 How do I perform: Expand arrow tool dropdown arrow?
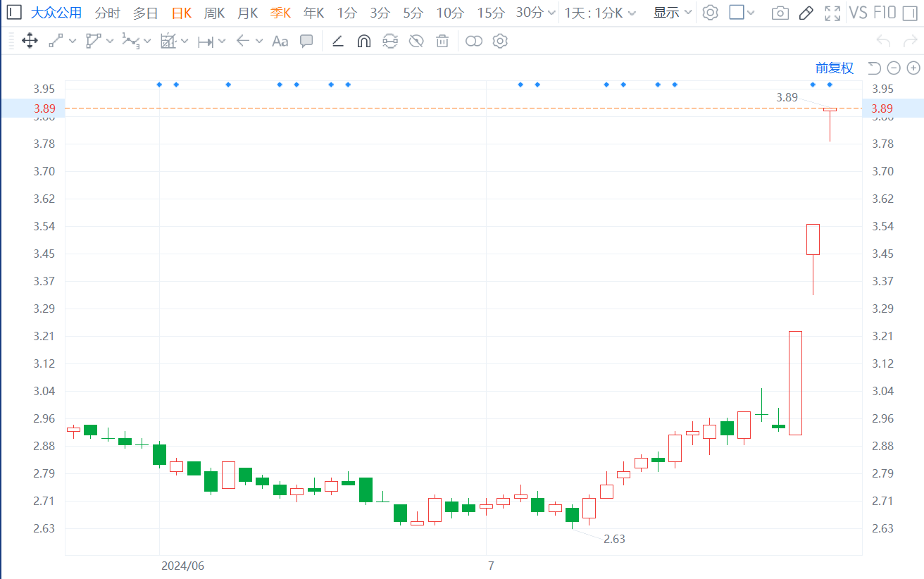pyautogui.click(x=259, y=41)
